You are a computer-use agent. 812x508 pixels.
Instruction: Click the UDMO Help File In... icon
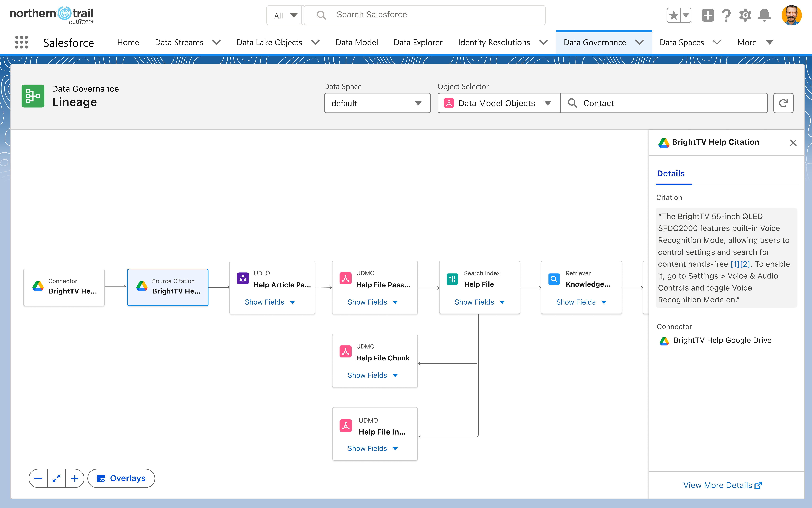click(346, 426)
